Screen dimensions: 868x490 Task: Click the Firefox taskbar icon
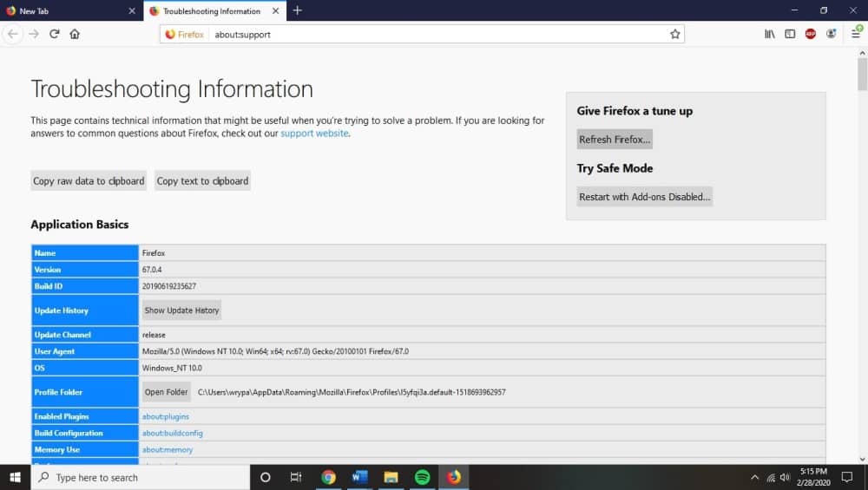pyautogui.click(x=454, y=477)
